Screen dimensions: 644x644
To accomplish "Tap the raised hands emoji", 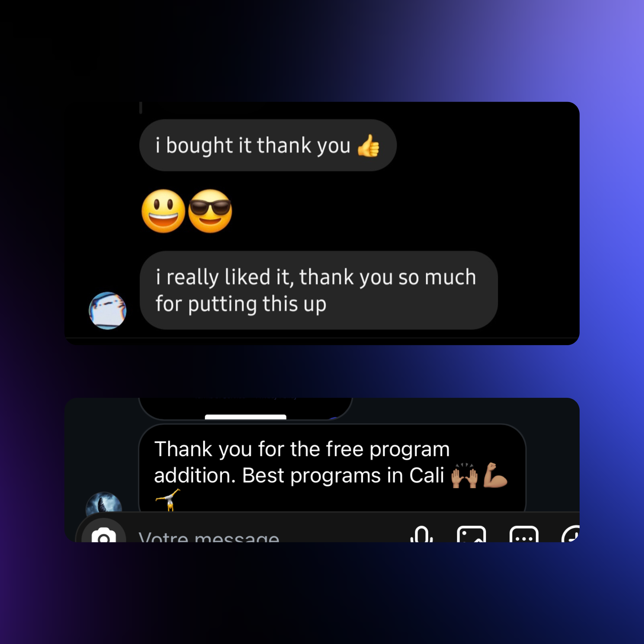I will [x=464, y=475].
